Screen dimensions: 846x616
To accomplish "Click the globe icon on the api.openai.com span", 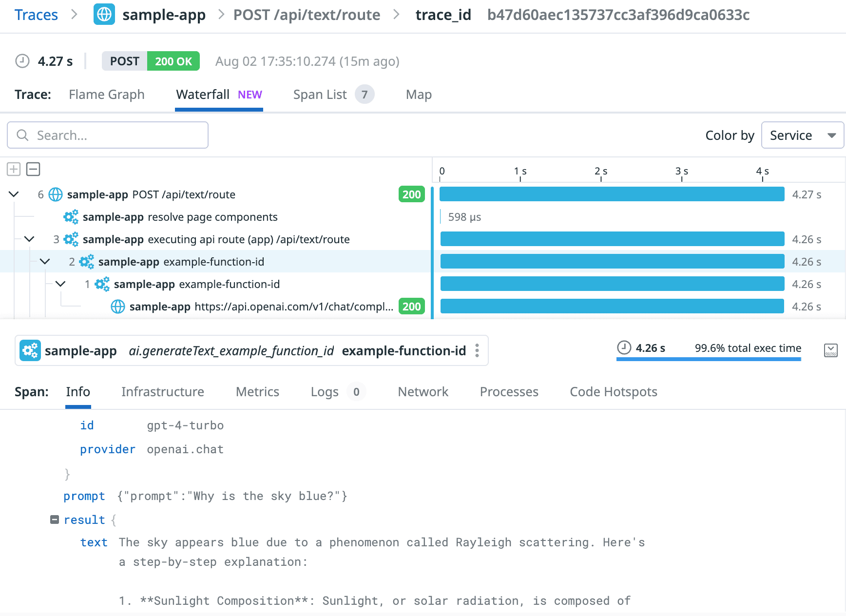I will click(x=117, y=307).
